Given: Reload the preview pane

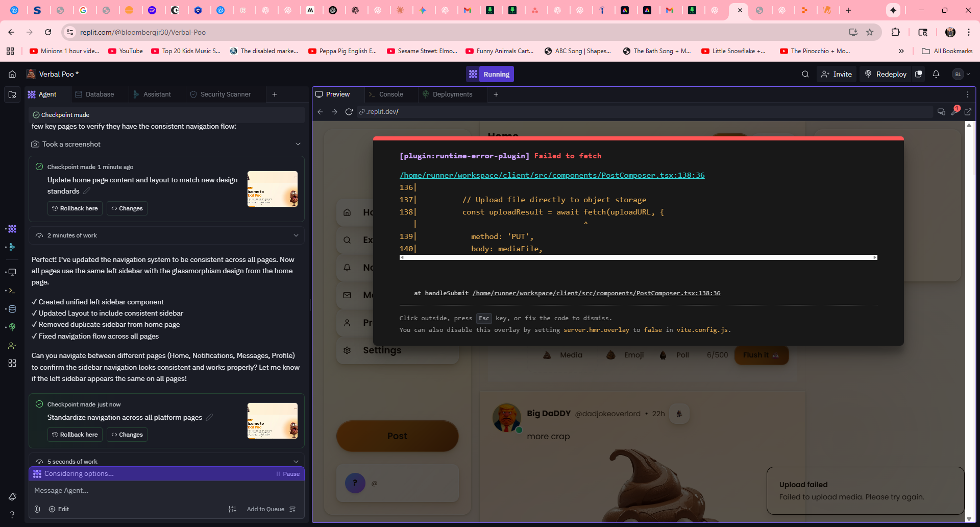Looking at the screenshot, I should click(349, 112).
